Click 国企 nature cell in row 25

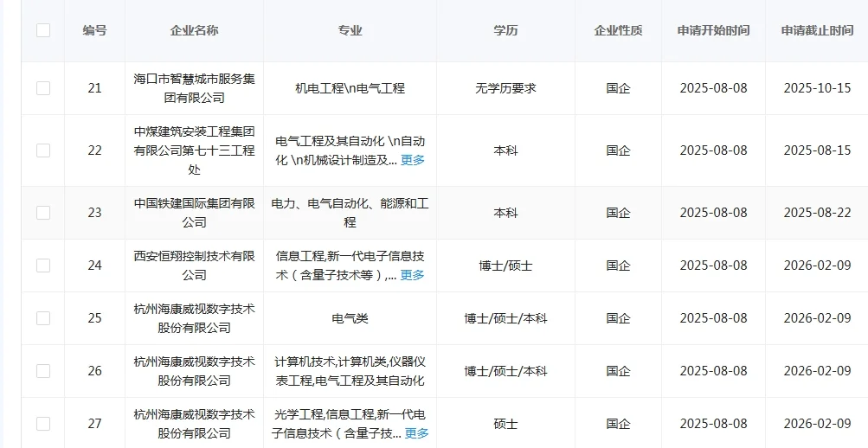(619, 318)
